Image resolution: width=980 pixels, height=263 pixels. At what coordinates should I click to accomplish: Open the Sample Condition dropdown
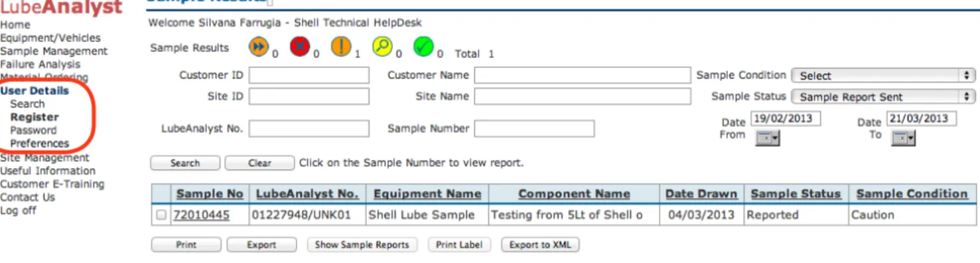(x=883, y=76)
